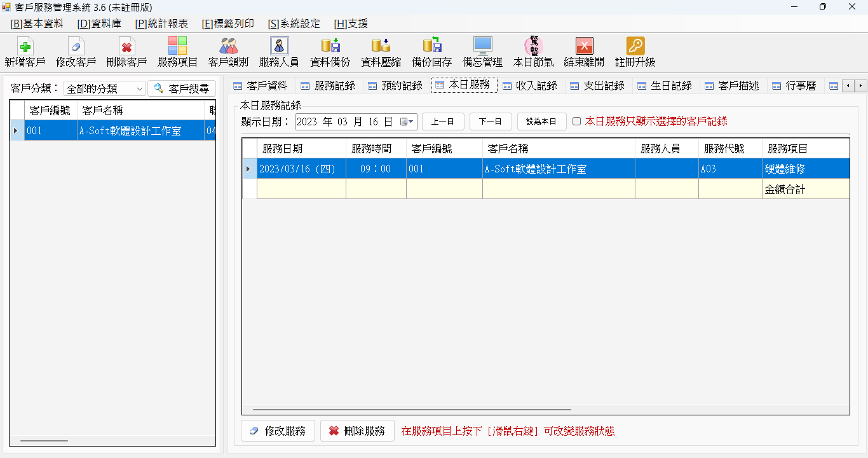This screenshot has width=868, height=458.
Task: Click the 客戶搜尋 search button
Action: [182, 88]
